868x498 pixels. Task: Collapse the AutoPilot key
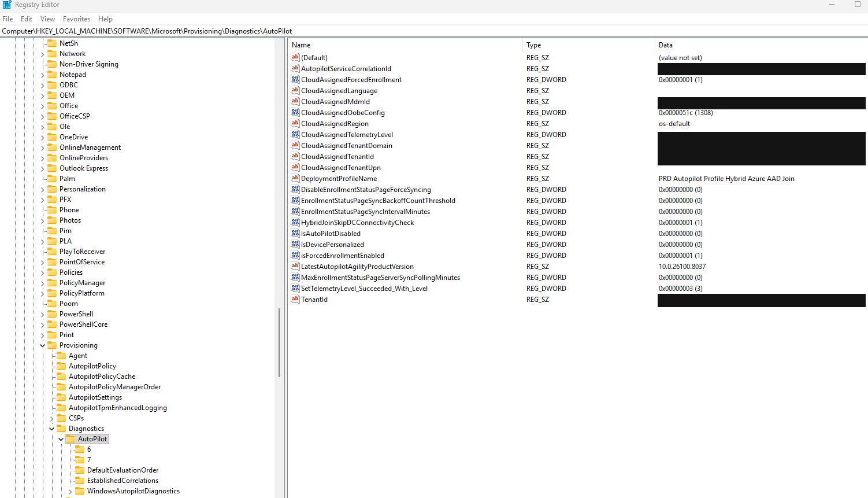[x=61, y=439]
